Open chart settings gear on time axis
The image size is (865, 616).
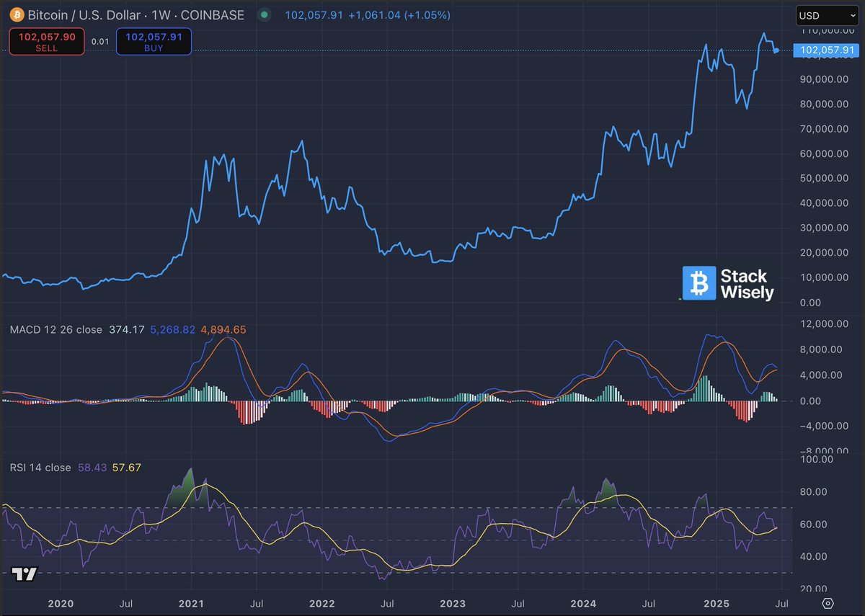(828, 603)
